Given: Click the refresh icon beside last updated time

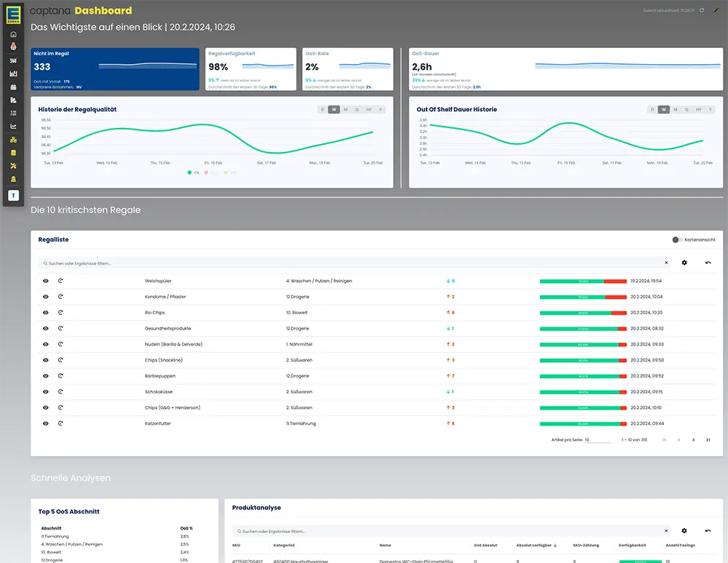Looking at the screenshot, I should [x=702, y=10].
